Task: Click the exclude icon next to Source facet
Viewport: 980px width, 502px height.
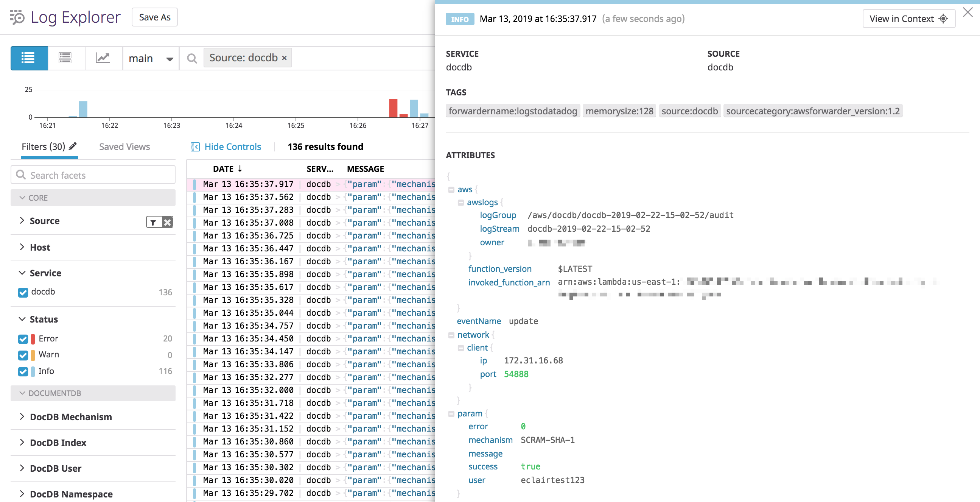Action: 166,221
